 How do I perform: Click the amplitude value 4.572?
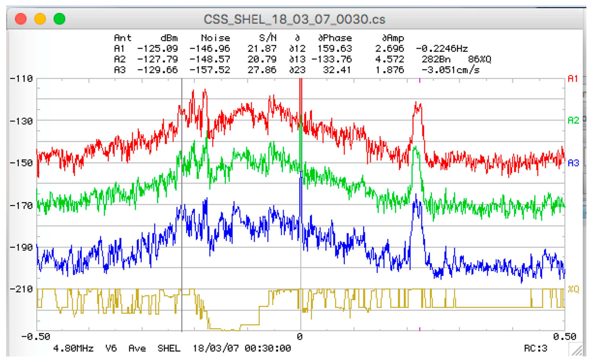[390, 59]
